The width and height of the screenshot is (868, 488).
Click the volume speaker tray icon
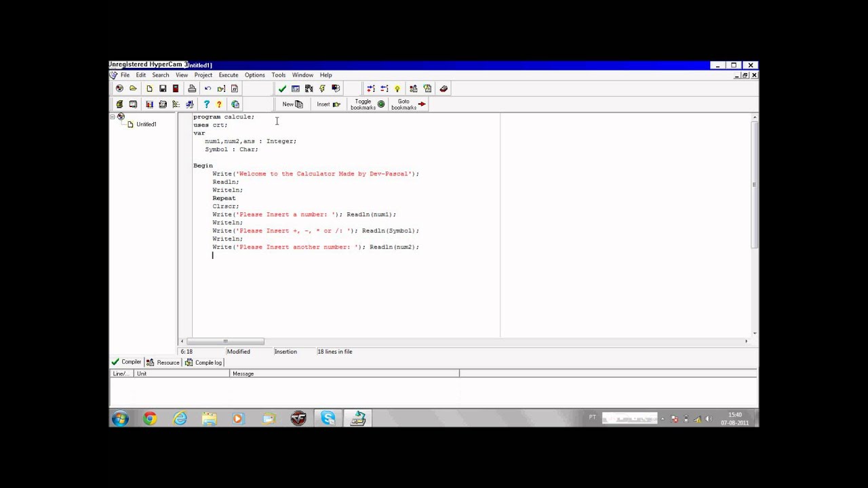(709, 419)
